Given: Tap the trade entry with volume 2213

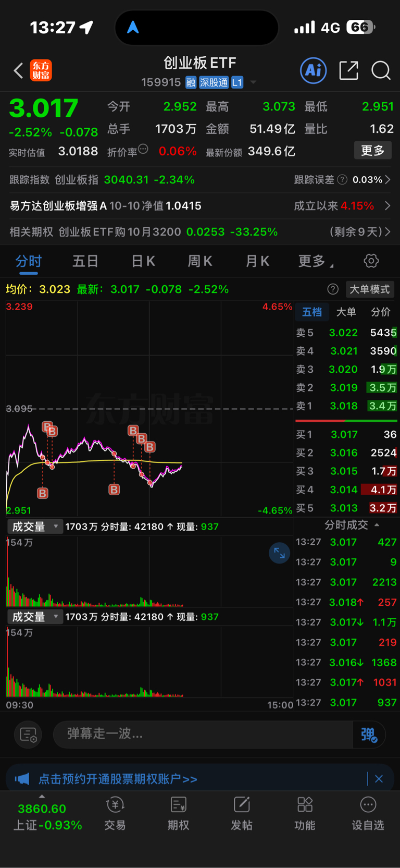Looking at the screenshot, I should tap(346, 582).
